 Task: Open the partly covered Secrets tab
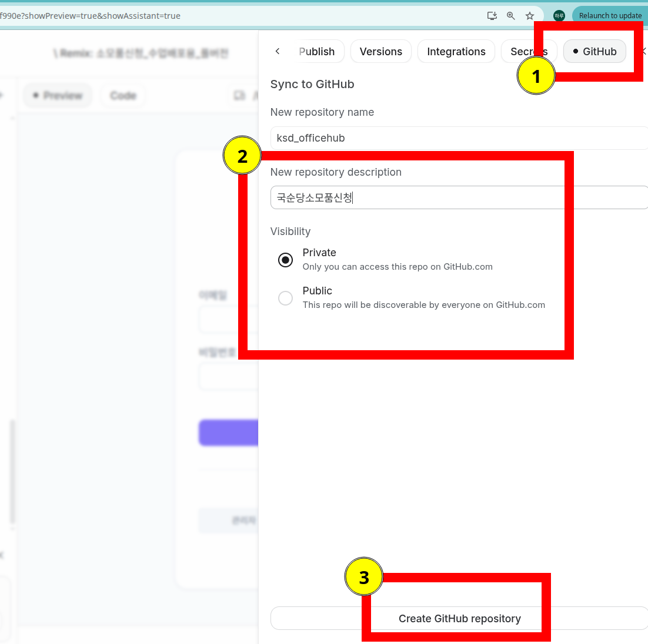(x=529, y=52)
